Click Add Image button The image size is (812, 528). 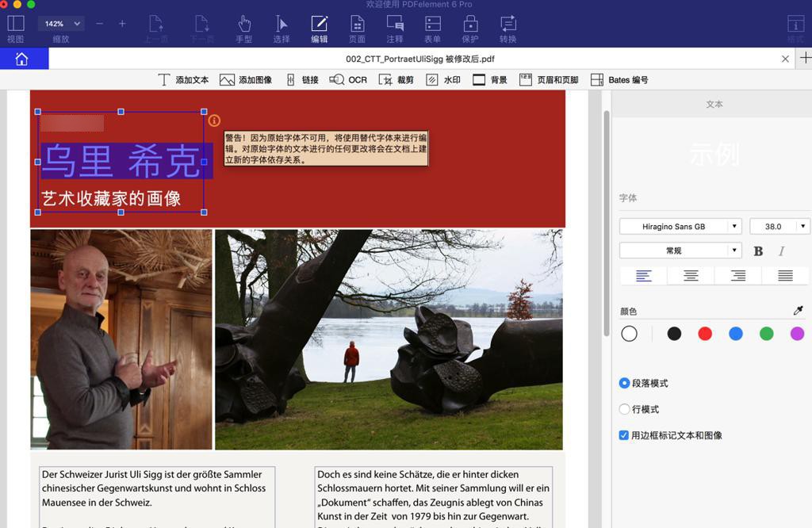(x=246, y=80)
